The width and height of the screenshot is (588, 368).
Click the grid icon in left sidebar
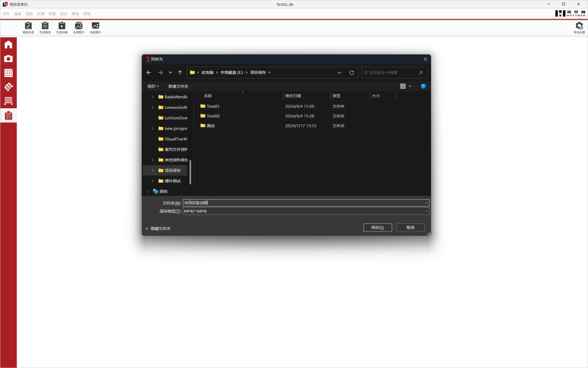[8, 73]
